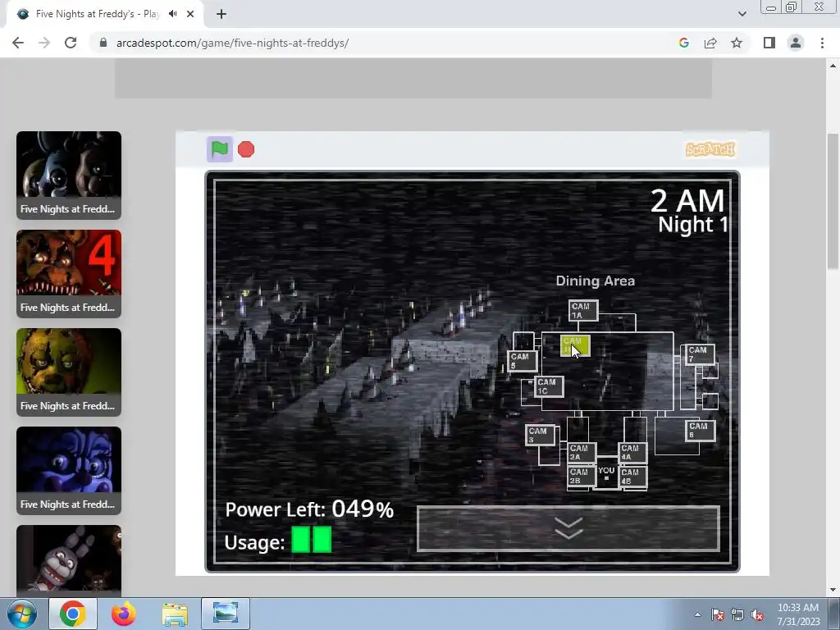Share this page icon
The height and width of the screenshot is (630, 840).
pos(710,43)
